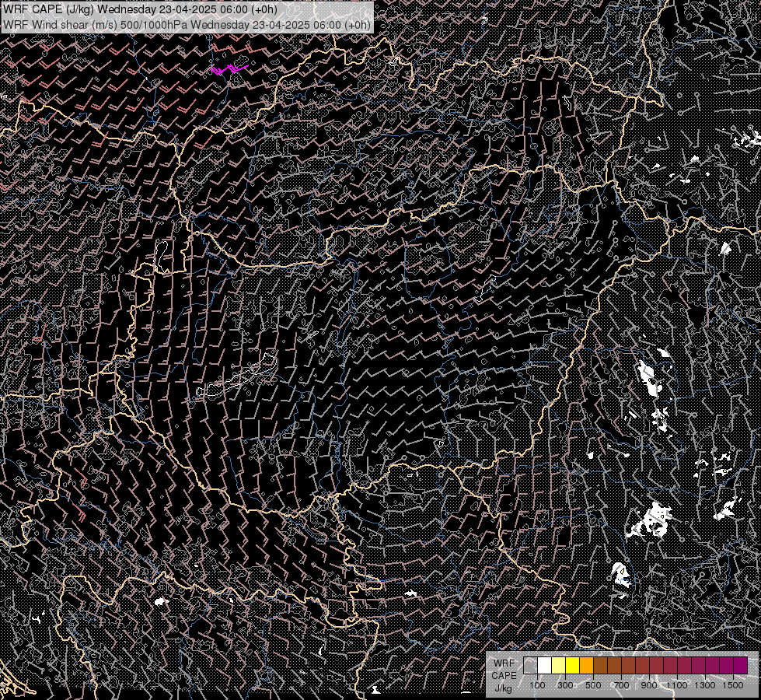Click the '900' legend label
761x700 pixels.
649,685
